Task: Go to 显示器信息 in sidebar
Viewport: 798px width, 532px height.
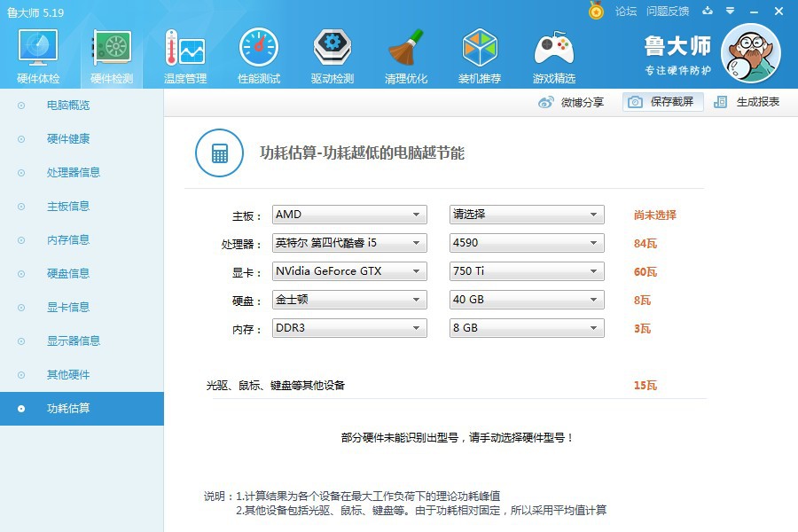Action: coord(82,340)
